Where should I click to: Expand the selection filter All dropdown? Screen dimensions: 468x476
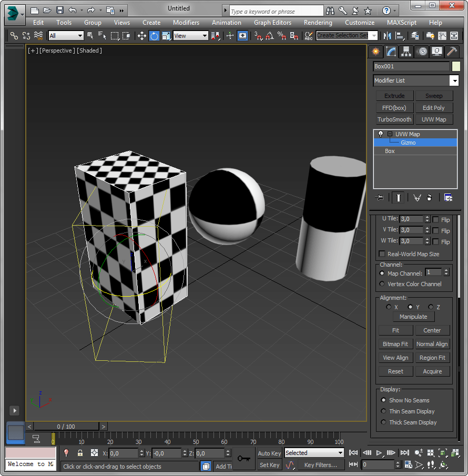80,36
